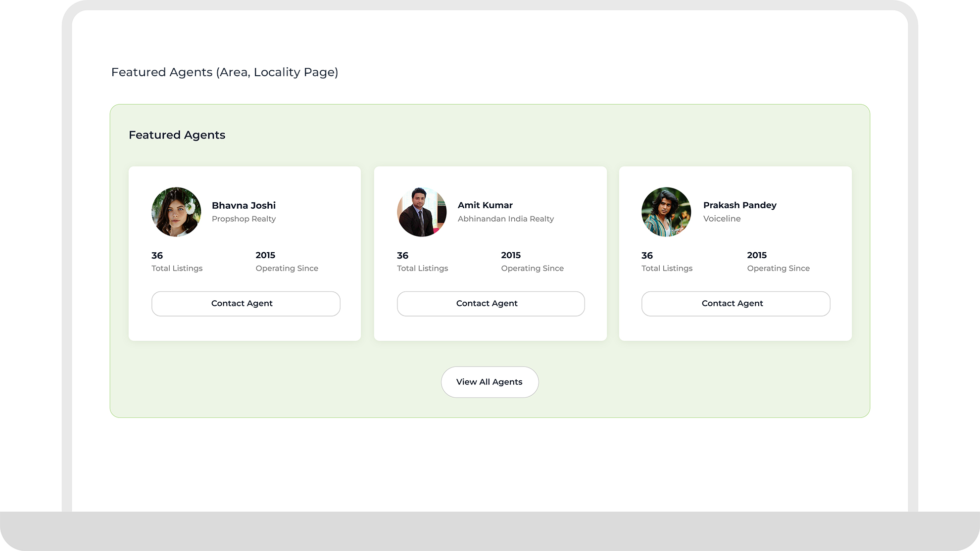Click the 2015 year on Prakash Pandey's card

pos(756,255)
